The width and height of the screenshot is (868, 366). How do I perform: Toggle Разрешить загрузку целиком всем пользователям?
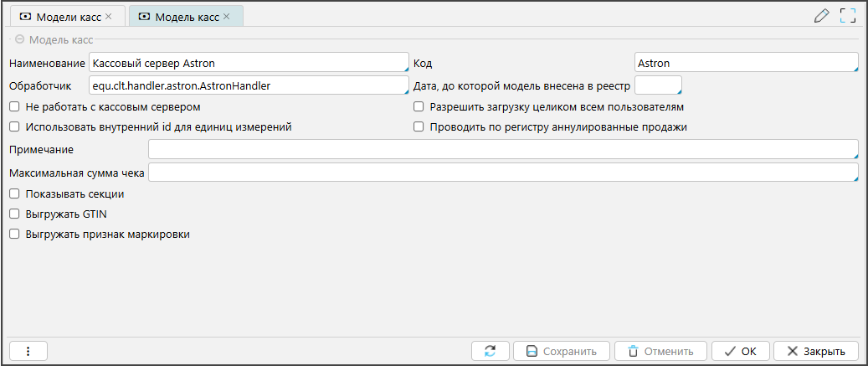point(419,107)
